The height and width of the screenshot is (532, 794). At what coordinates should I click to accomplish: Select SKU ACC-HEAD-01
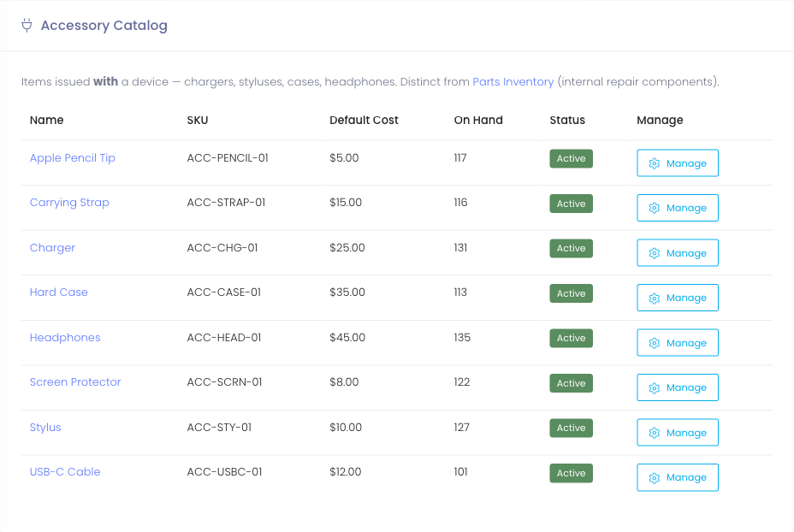(224, 338)
